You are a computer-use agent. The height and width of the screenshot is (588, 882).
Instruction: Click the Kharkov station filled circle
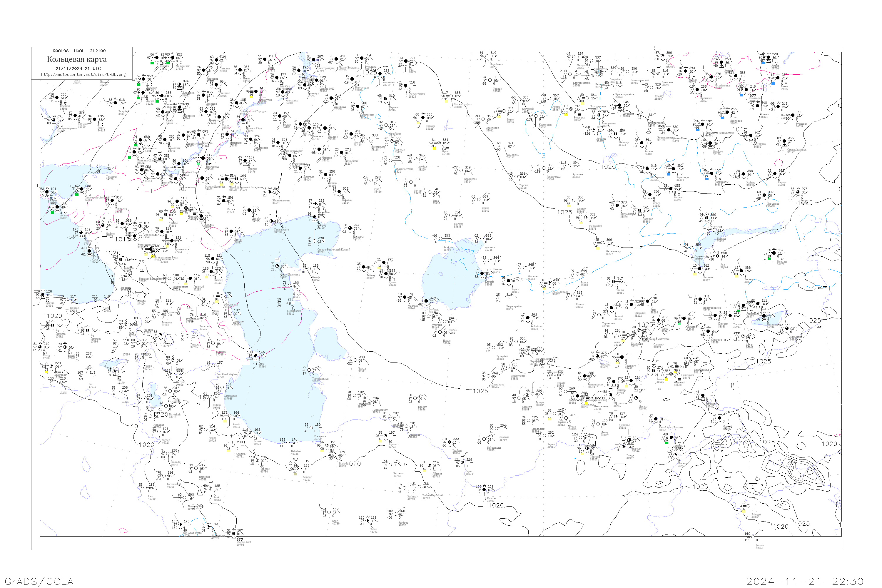click(75, 116)
